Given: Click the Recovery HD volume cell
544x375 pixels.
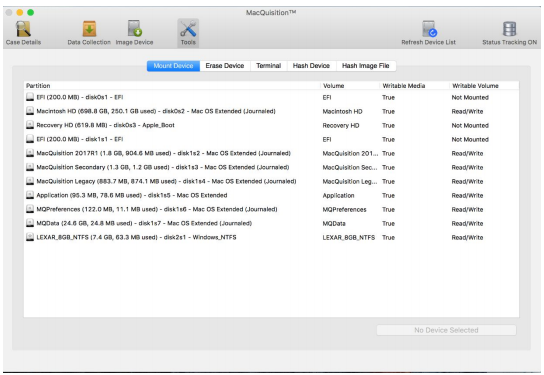Looking at the screenshot, I should (341, 125).
